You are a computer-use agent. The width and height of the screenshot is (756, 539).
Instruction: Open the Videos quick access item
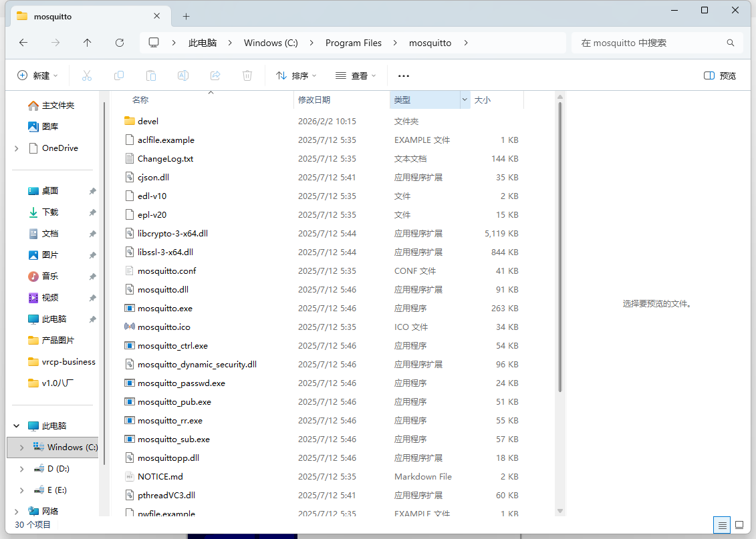click(x=50, y=297)
